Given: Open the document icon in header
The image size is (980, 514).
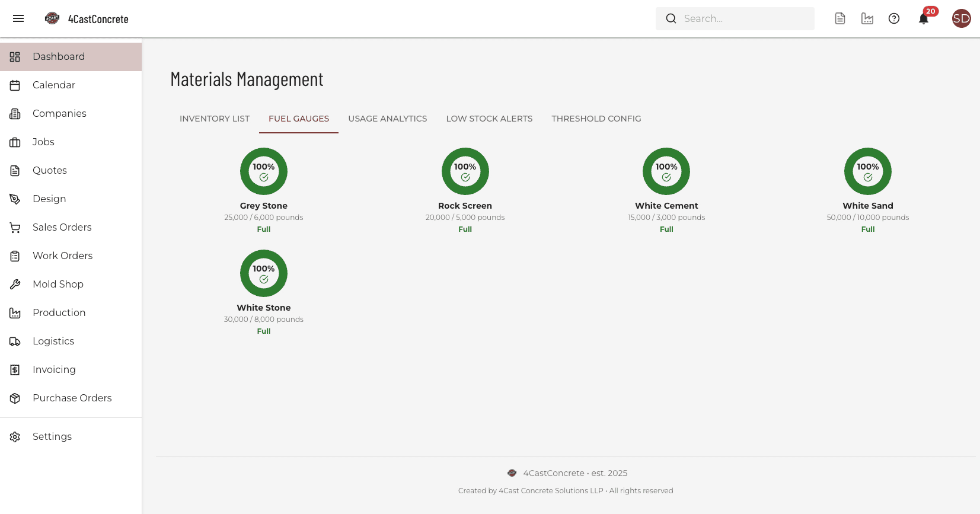Looking at the screenshot, I should 840,18.
